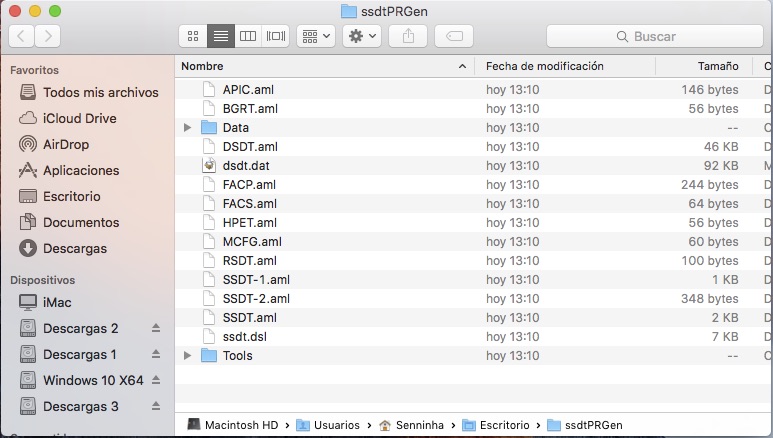Open Todos mis archivos in sidebar

click(x=89, y=92)
